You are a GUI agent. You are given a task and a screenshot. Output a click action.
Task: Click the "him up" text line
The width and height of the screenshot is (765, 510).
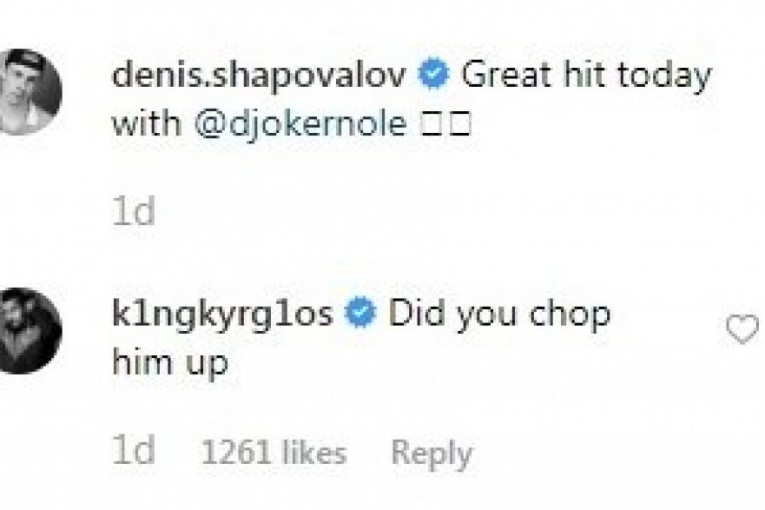coord(170,362)
